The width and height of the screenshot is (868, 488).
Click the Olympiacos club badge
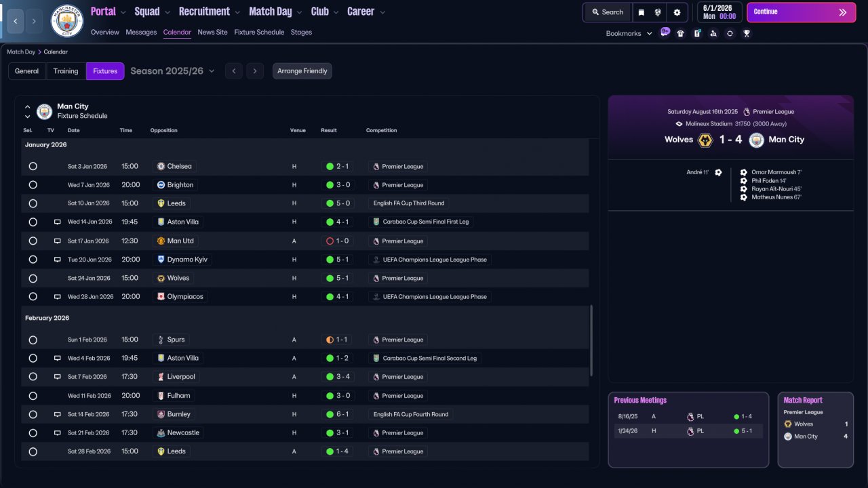click(x=161, y=297)
